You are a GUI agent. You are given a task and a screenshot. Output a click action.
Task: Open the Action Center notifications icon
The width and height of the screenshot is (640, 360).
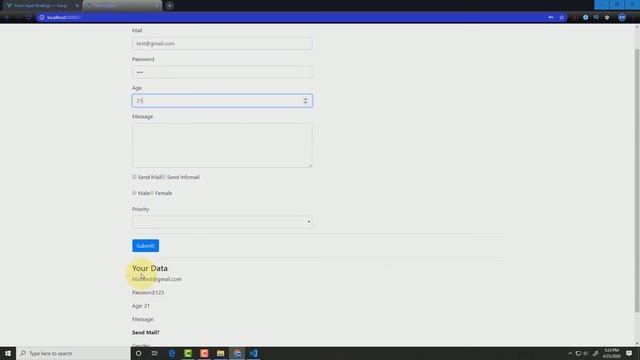pyautogui.click(x=629, y=353)
